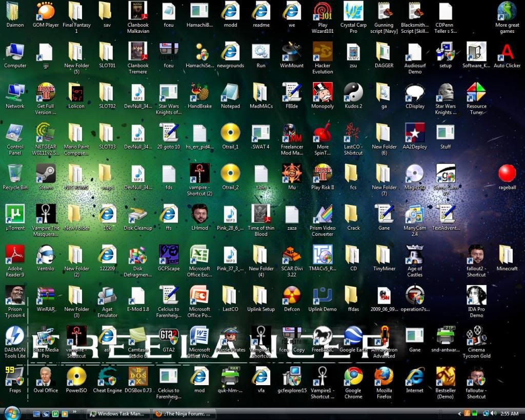Viewport: 525px width, 420px height.
Task: Launch the Ventrilo shortcut
Action: pos(46,254)
